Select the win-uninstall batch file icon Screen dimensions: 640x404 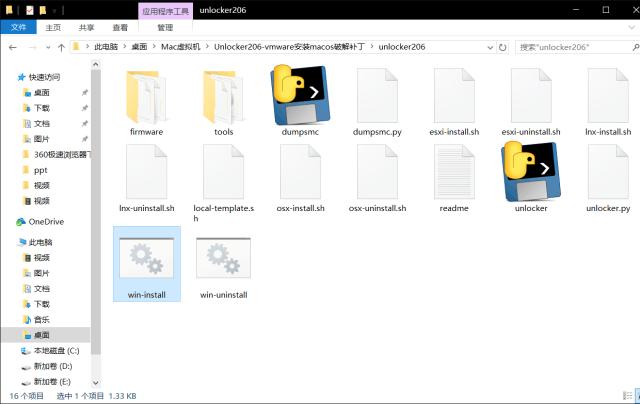click(x=223, y=258)
